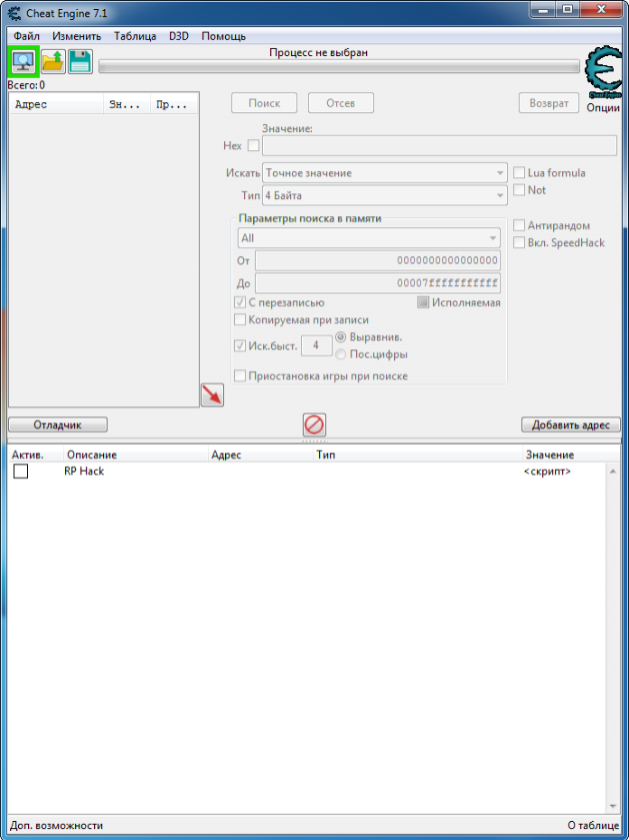Click the От start address field
The width and height of the screenshot is (629, 840).
tap(378, 260)
